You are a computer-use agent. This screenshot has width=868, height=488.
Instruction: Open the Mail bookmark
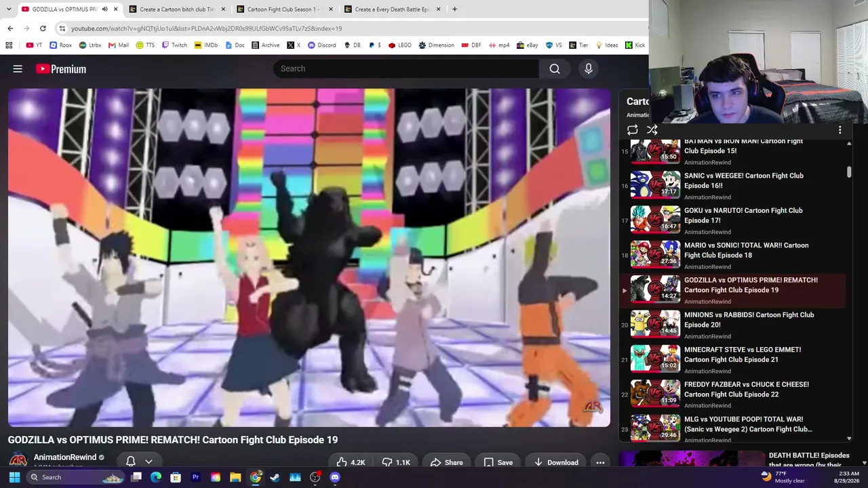(119, 45)
